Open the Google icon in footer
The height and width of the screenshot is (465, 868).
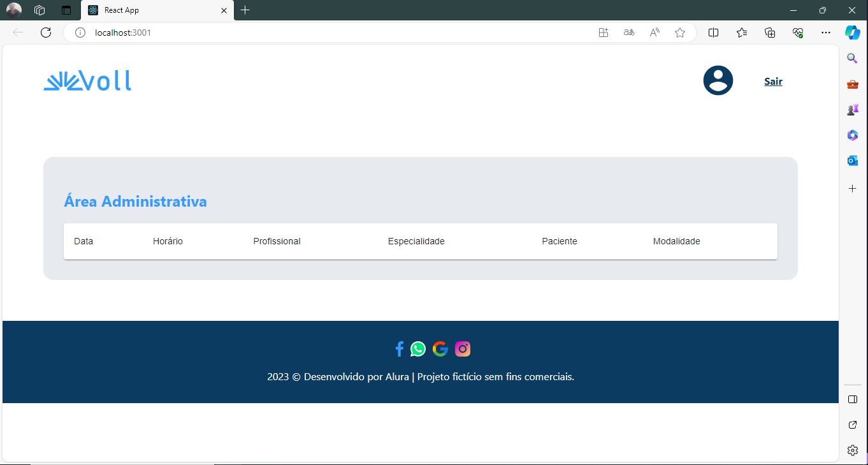[x=440, y=349]
